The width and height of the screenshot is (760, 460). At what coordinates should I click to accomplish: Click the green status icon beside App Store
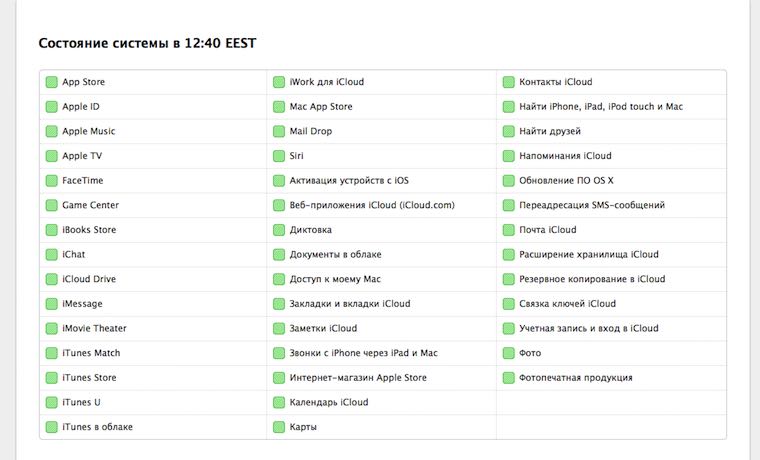click(x=51, y=82)
